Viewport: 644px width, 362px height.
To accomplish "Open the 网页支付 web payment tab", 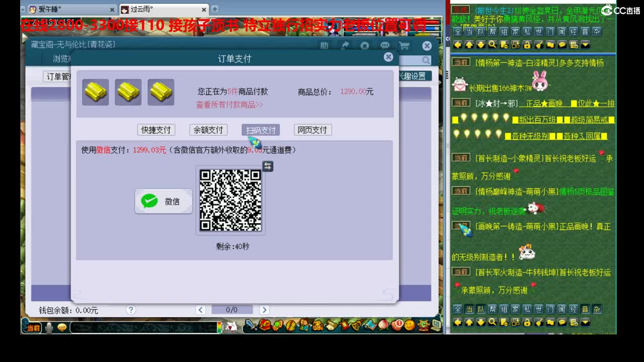I will (312, 130).
